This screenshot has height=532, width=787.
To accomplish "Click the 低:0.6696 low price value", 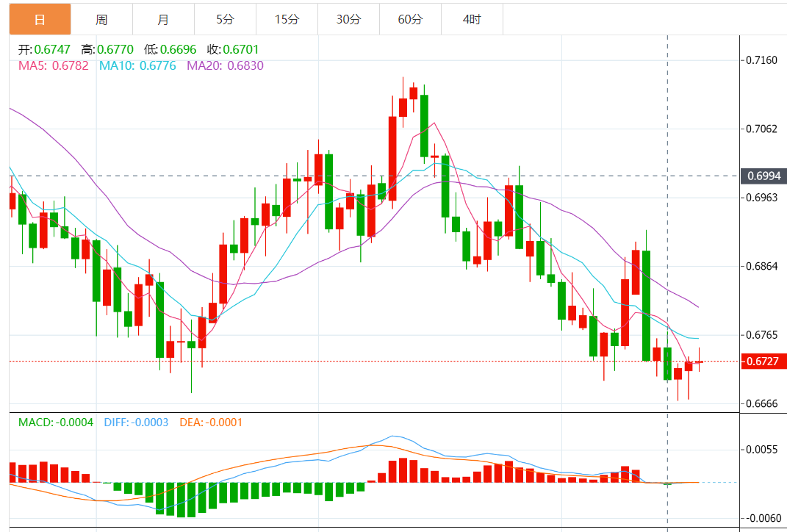I will 170,50.
